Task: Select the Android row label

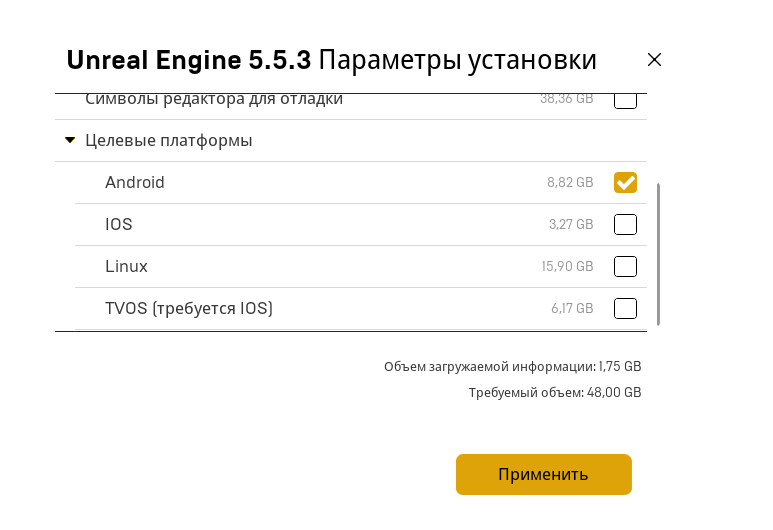Action: pos(135,182)
